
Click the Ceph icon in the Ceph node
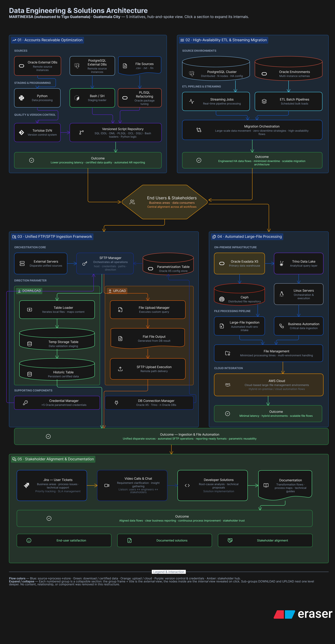pos(222,299)
